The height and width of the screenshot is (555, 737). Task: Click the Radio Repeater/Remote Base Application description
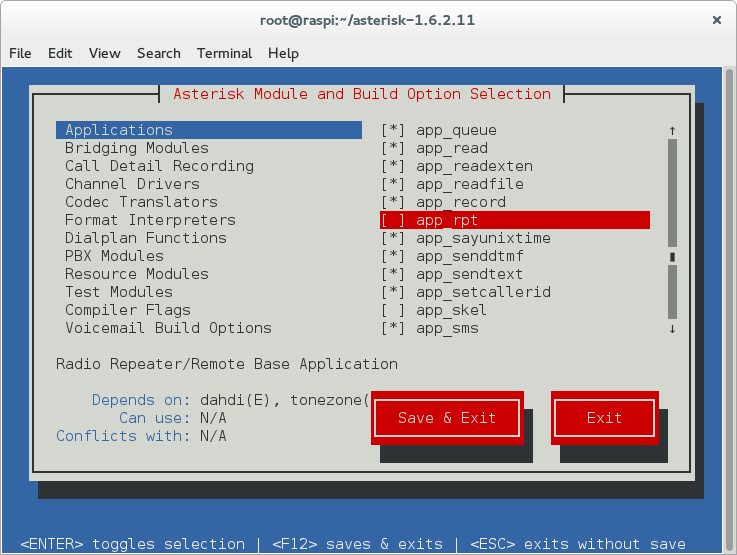click(x=227, y=364)
